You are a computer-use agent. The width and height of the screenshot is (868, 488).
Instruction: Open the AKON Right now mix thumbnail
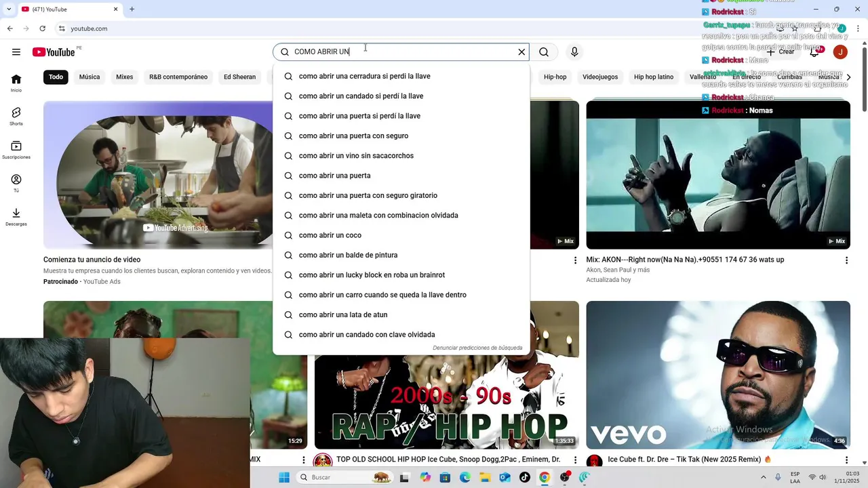coord(718,175)
